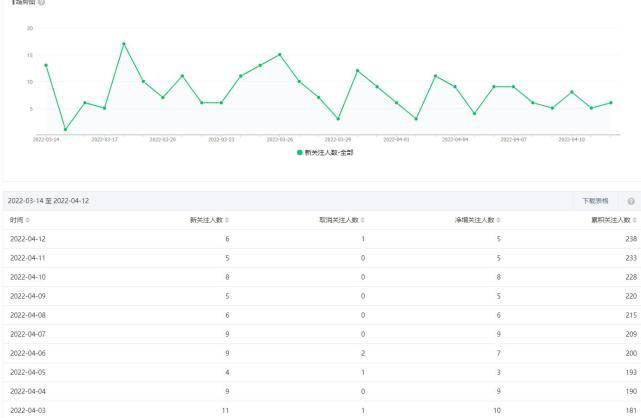Click the first data point at 2022-03-14

(x=46, y=65)
